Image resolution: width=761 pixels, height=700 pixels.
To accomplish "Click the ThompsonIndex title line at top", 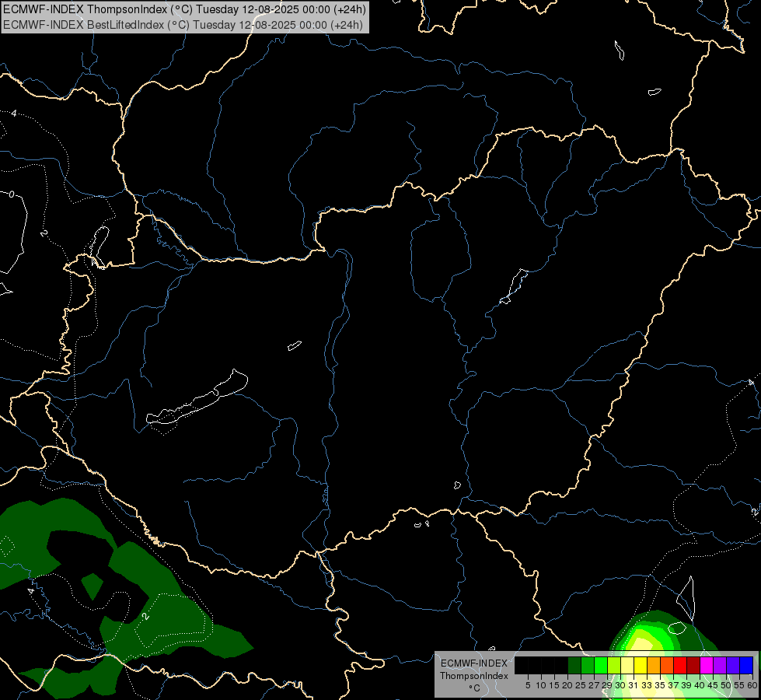I will pos(184,9).
